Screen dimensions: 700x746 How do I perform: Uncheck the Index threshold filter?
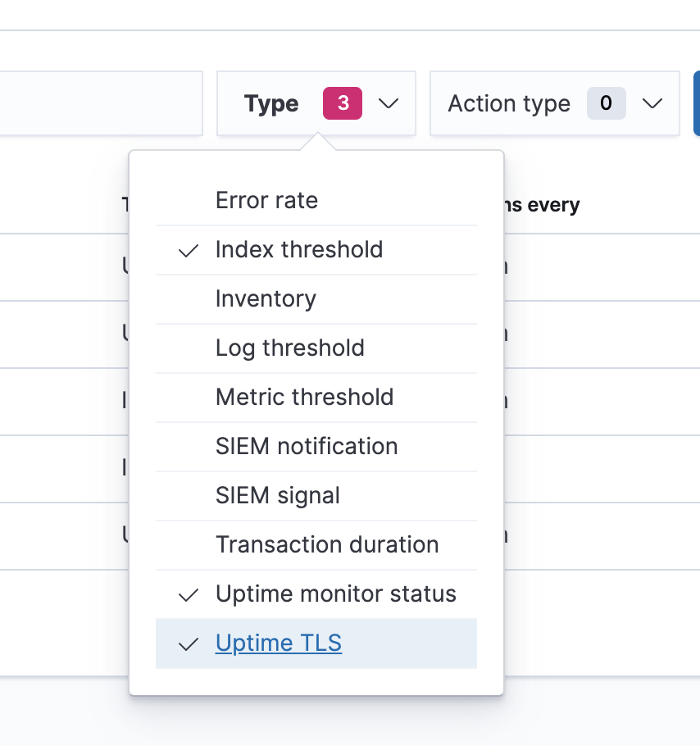298,249
